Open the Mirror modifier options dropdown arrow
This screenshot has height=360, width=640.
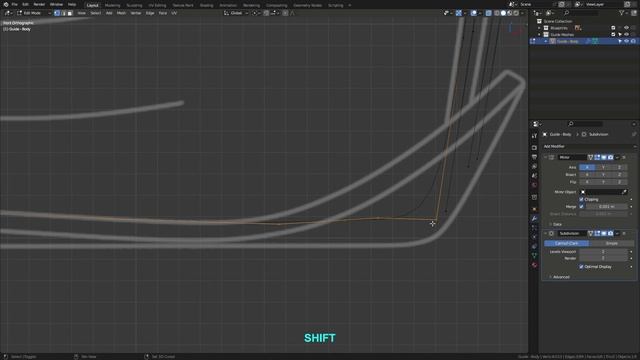tap(617, 157)
